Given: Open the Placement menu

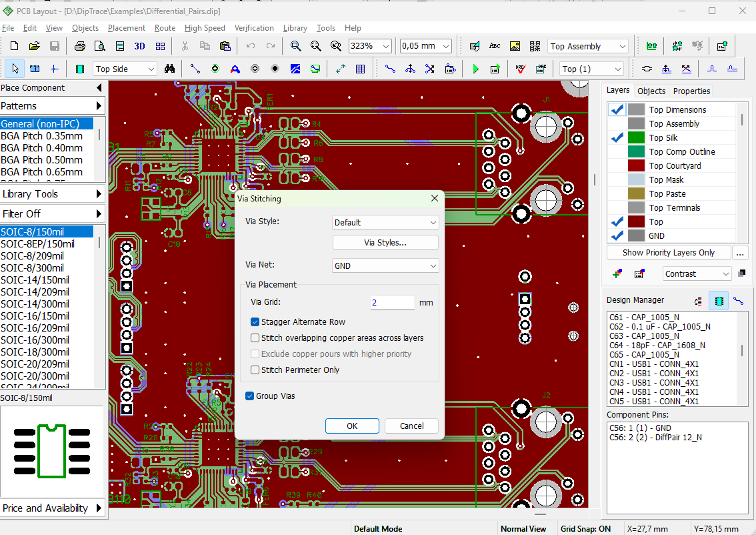Looking at the screenshot, I should (126, 28).
